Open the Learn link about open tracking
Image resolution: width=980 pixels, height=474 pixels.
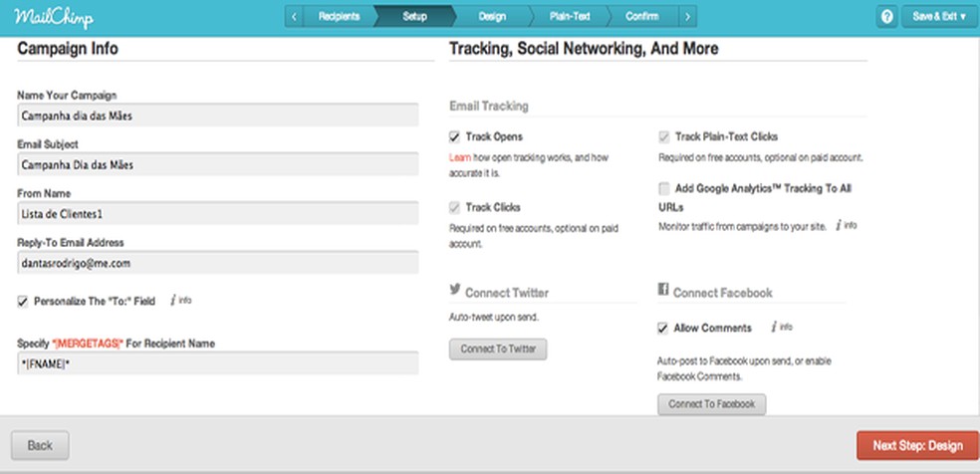458,157
